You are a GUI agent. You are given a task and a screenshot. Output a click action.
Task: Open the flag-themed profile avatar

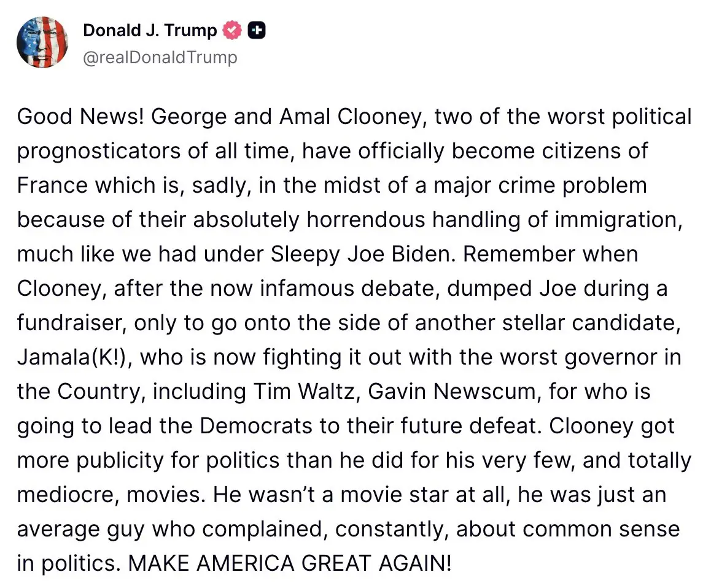(42, 42)
